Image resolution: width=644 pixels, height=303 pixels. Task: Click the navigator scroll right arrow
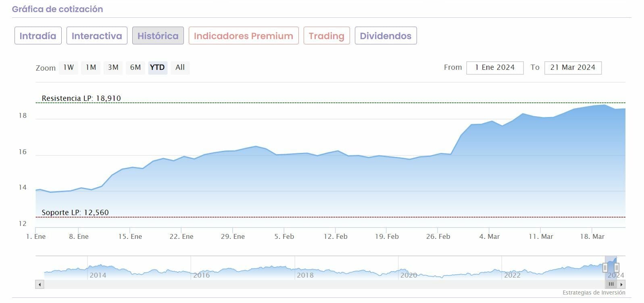[x=621, y=284]
